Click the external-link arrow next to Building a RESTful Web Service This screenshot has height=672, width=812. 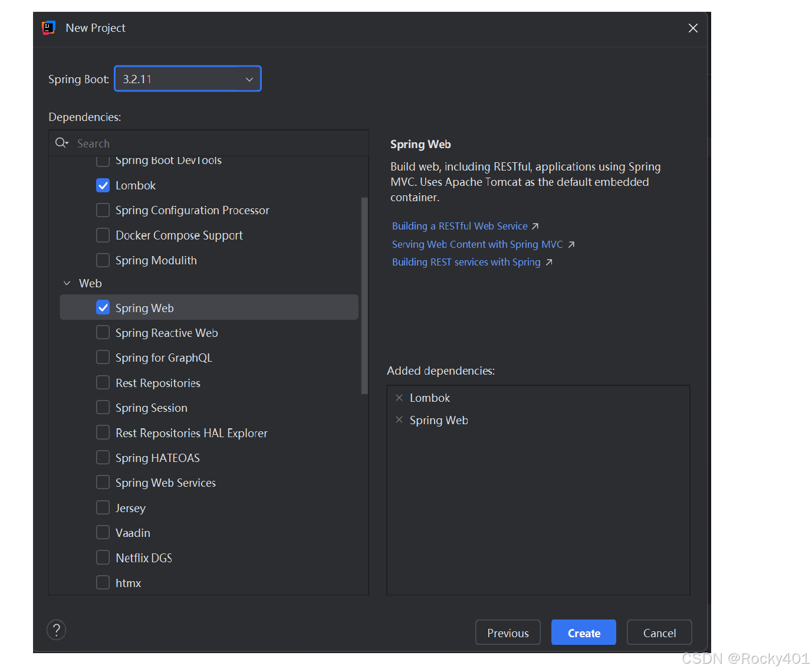click(535, 227)
